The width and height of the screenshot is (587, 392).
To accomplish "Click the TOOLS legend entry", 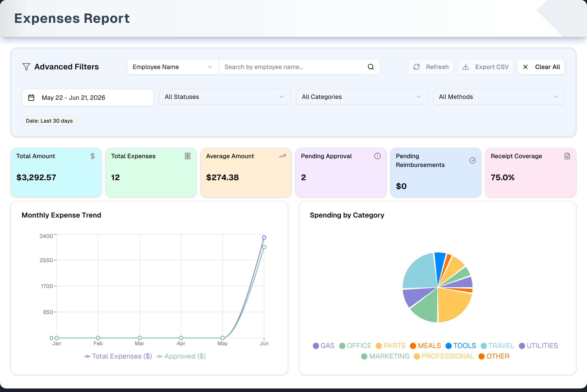I will pyautogui.click(x=460, y=346).
